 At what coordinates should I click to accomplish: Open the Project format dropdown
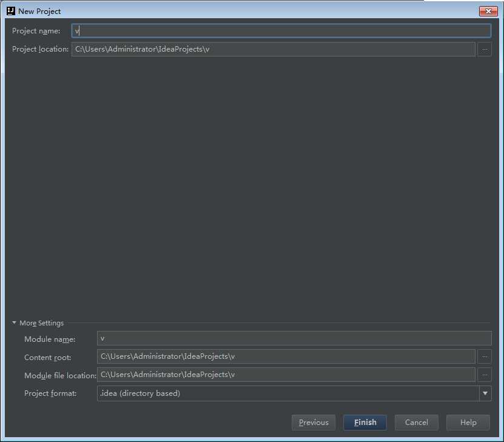point(485,393)
